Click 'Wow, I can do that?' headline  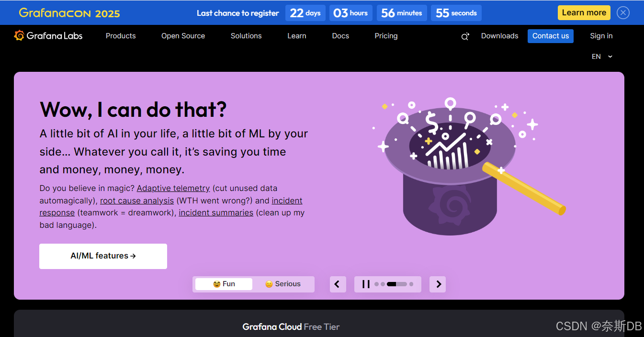(x=133, y=110)
